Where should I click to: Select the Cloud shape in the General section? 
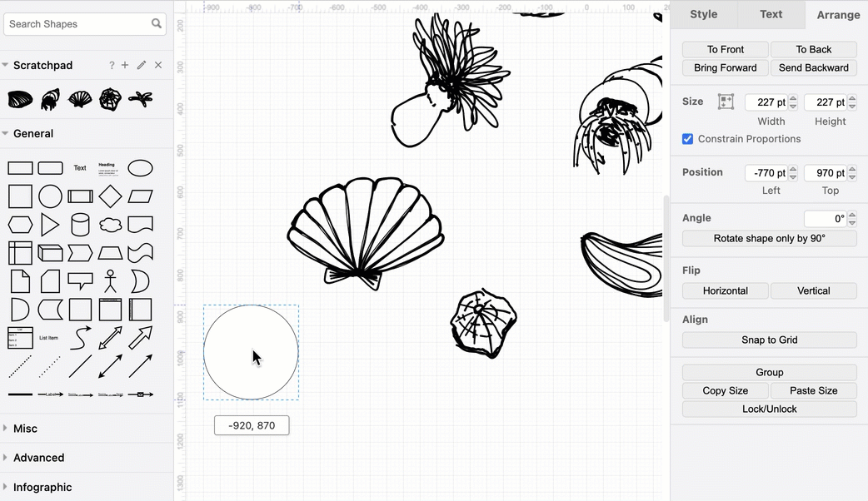tap(111, 223)
